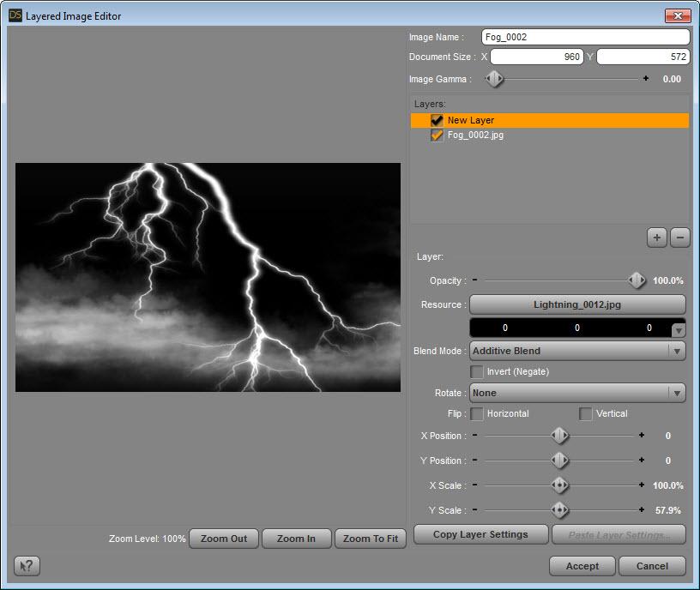
Task: Click the DS application icon in title bar
Action: click(15, 15)
